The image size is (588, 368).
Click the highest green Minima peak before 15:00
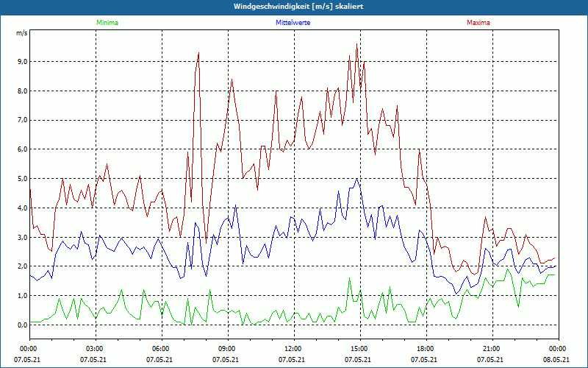pos(350,278)
